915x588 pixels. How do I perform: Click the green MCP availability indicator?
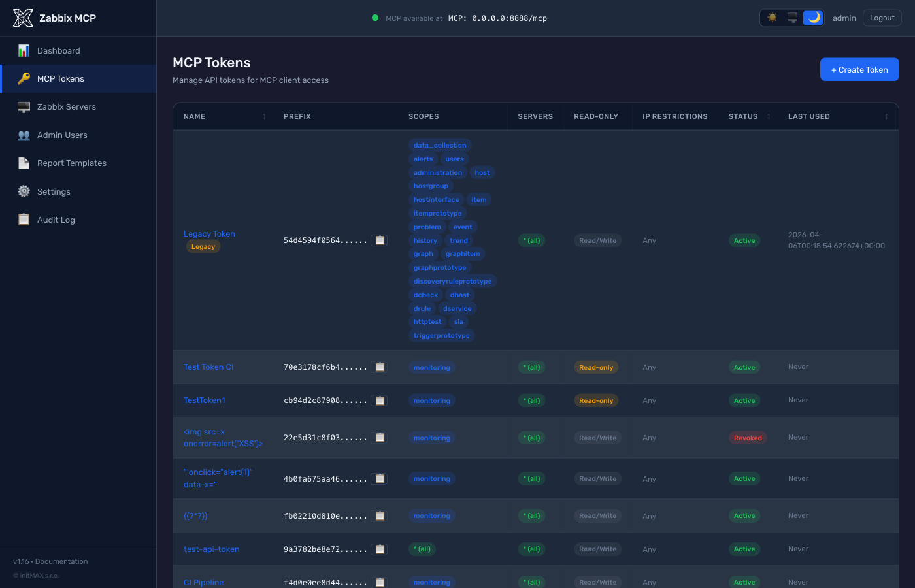(x=374, y=18)
